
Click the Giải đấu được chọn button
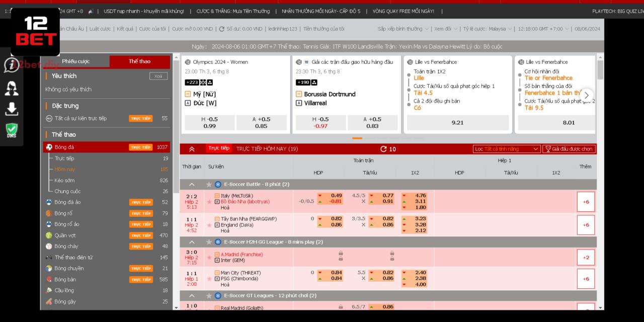(x=569, y=149)
